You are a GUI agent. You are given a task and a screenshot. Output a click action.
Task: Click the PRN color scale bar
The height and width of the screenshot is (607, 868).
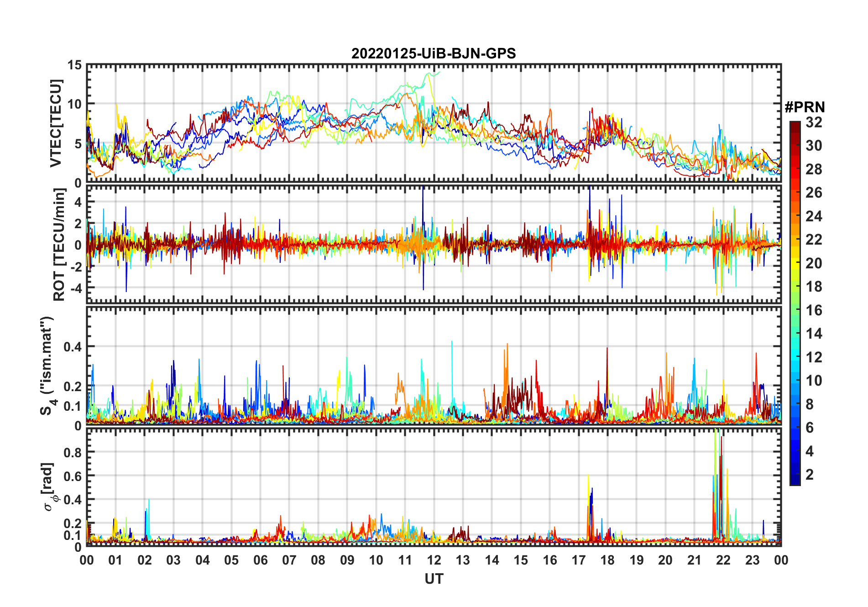click(x=795, y=303)
